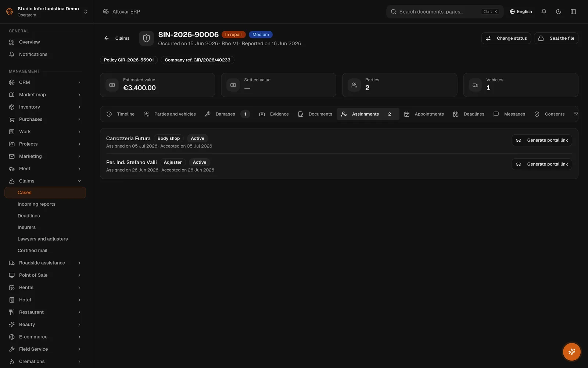Open Overview in the sidebar
Screen dimensions: 588x368
pyautogui.click(x=45, y=42)
